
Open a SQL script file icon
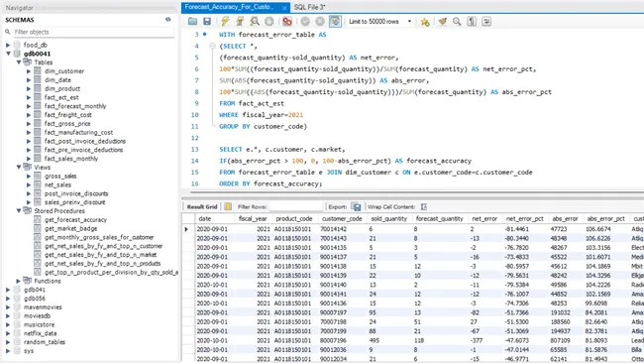click(192, 22)
